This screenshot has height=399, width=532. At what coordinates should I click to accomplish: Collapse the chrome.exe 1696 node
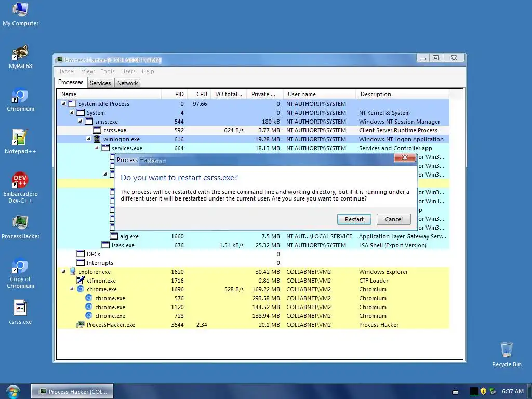pyautogui.click(x=72, y=289)
